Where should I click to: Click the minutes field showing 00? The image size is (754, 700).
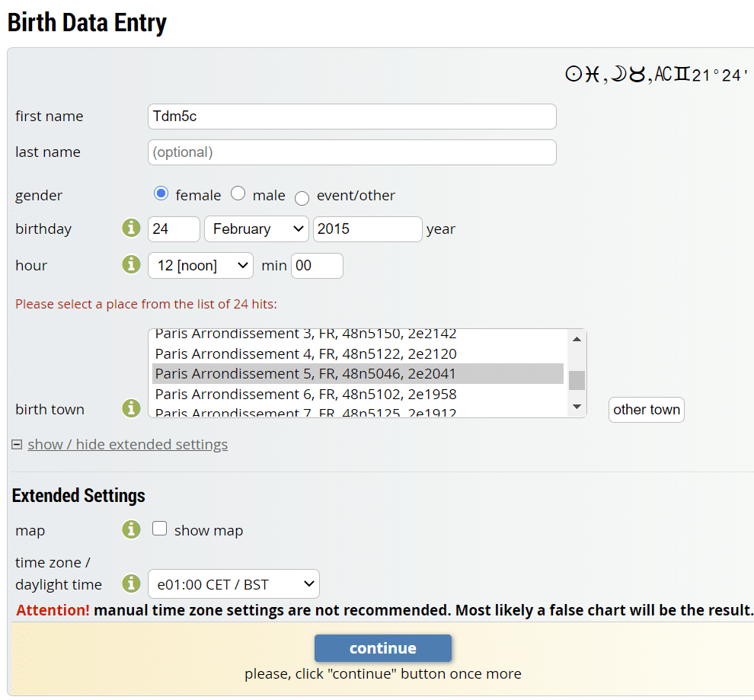coord(317,265)
